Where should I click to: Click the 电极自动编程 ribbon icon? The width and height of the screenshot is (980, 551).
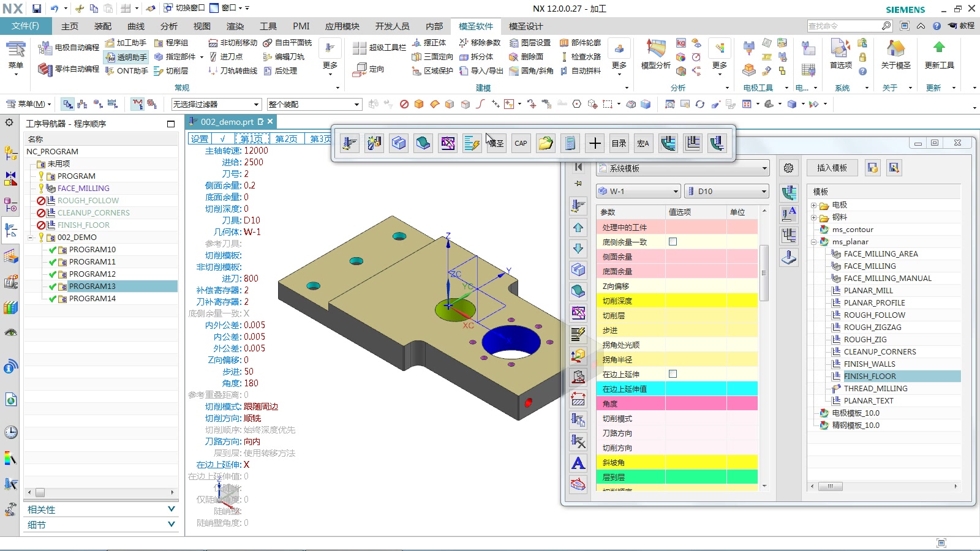click(x=45, y=48)
